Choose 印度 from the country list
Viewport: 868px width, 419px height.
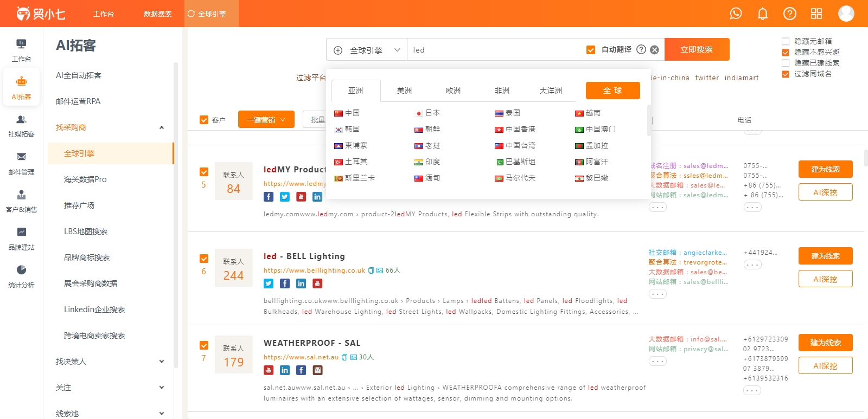(427, 162)
